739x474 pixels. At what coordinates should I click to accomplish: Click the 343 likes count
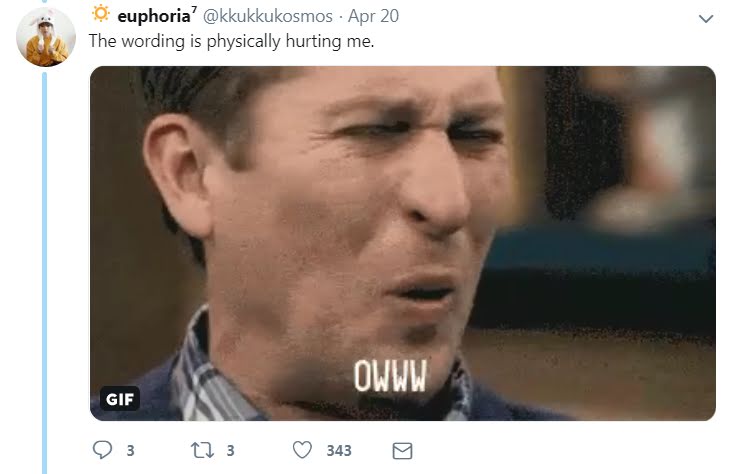[x=339, y=451]
